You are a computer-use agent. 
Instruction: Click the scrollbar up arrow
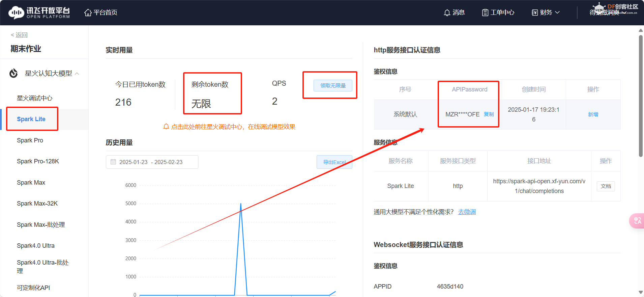point(641,30)
